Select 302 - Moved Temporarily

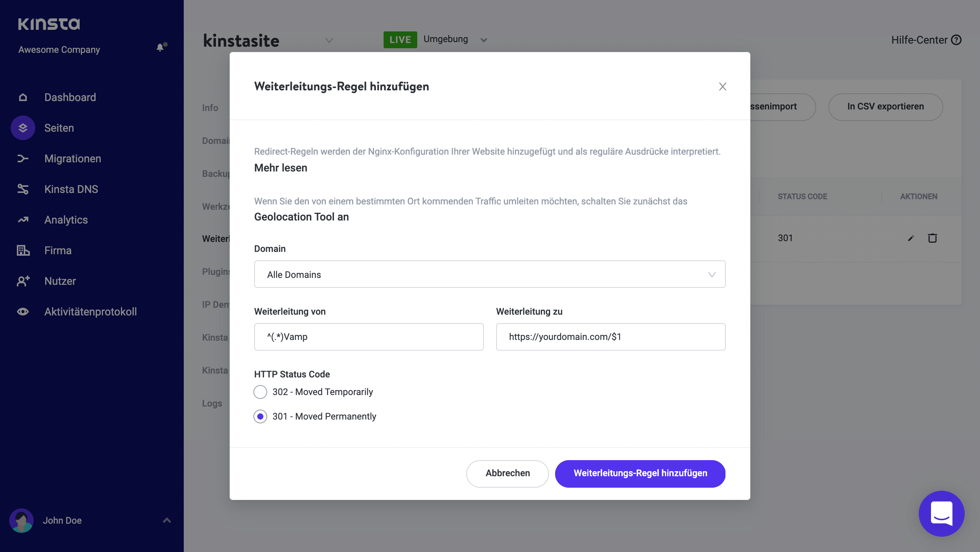(x=261, y=392)
